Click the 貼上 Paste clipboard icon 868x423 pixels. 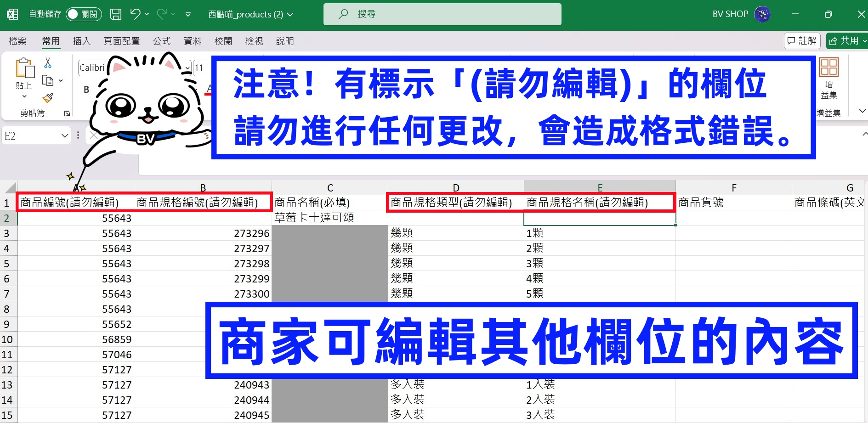(x=24, y=68)
